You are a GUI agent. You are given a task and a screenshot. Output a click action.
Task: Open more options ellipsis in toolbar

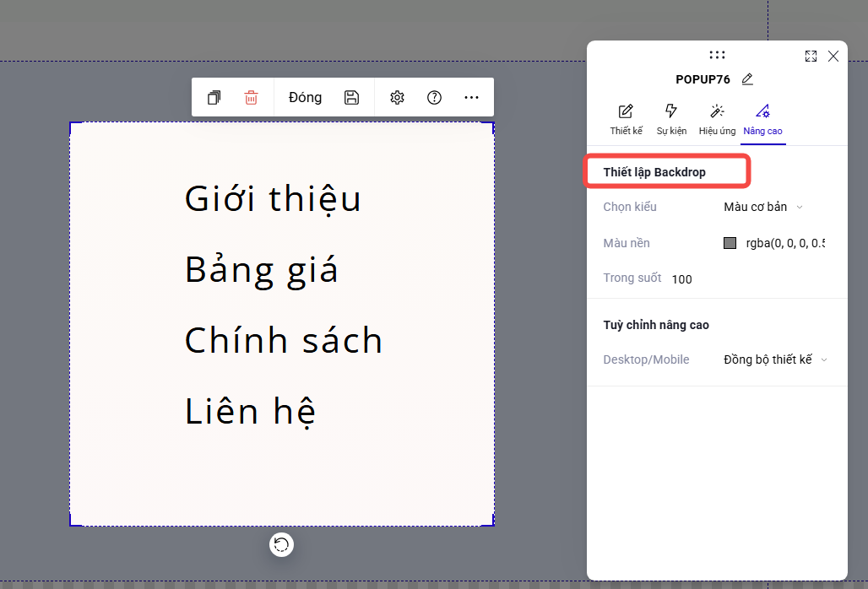[x=472, y=97]
